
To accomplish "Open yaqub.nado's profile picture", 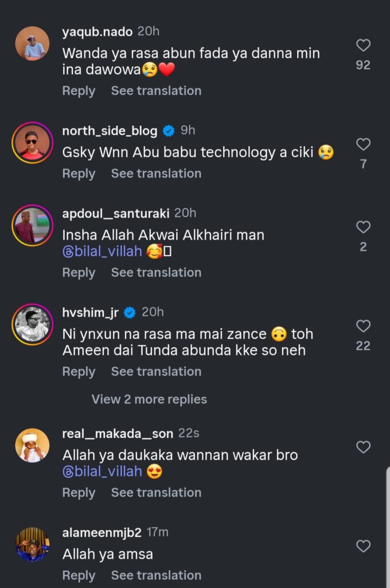I will (32, 43).
